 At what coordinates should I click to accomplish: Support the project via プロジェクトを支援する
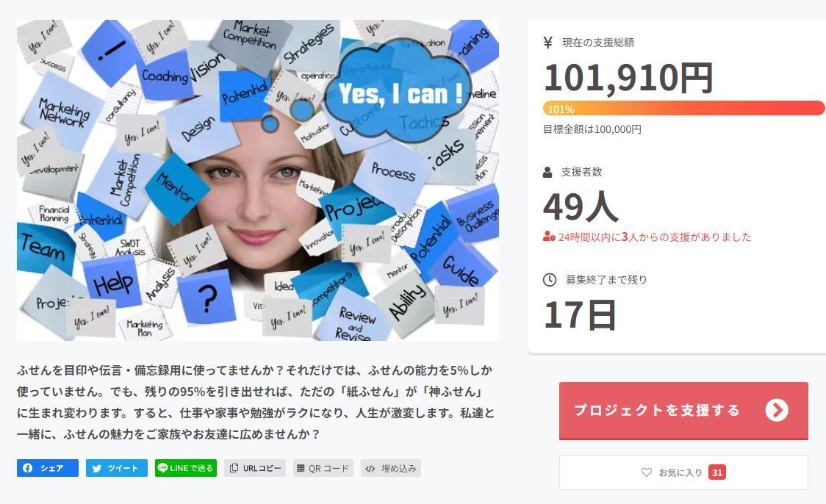pos(683,411)
